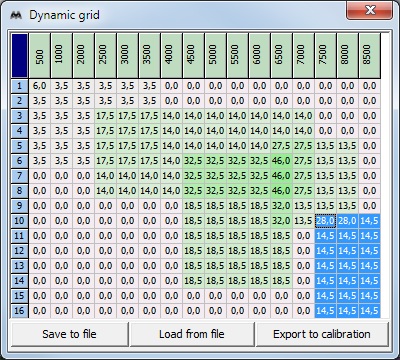
Task: Select the 2500 column header
Action: tap(106, 55)
